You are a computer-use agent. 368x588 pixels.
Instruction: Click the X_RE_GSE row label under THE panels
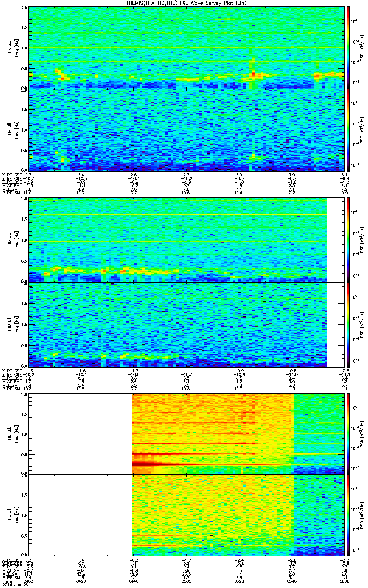[x=12, y=560]
